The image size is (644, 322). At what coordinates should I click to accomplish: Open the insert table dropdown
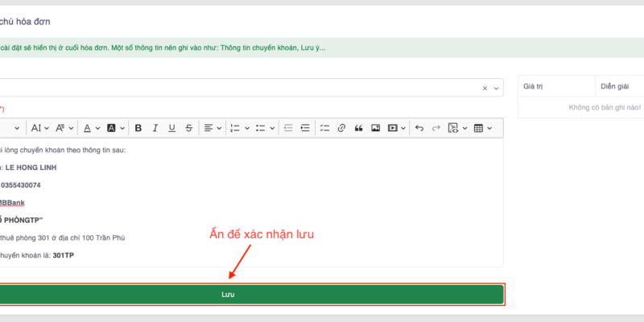tap(483, 128)
